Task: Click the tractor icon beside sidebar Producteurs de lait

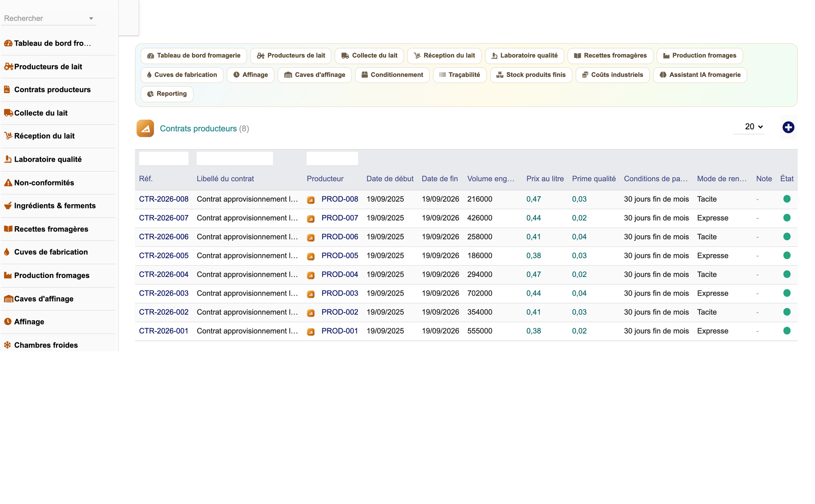Action: coord(8,67)
